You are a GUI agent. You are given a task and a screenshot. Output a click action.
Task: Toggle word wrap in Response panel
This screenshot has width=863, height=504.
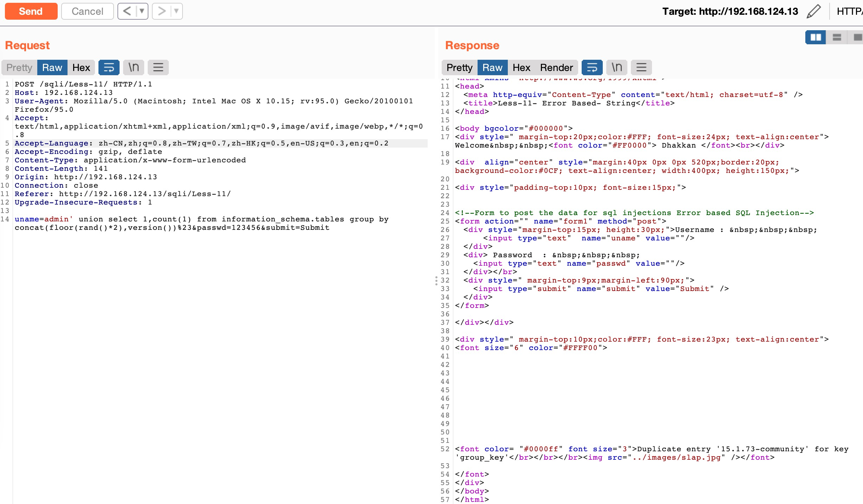pyautogui.click(x=592, y=67)
